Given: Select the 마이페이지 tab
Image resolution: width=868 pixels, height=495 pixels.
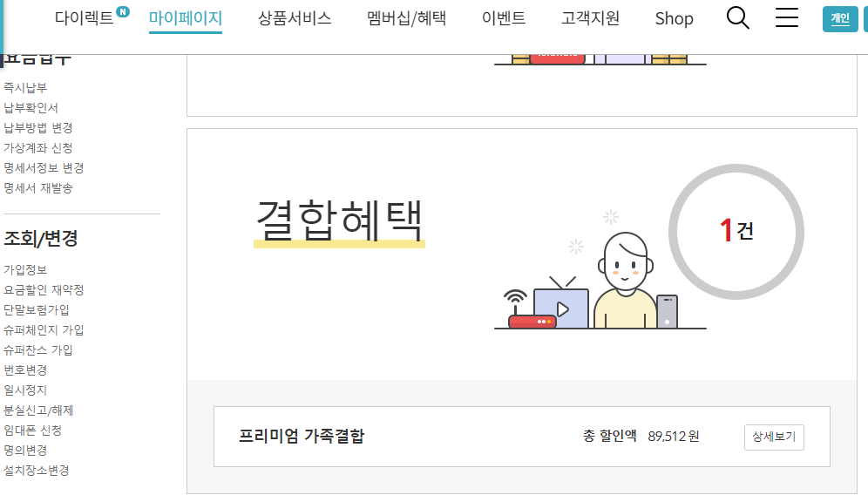Looking at the screenshot, I should [x=186, y=18].
